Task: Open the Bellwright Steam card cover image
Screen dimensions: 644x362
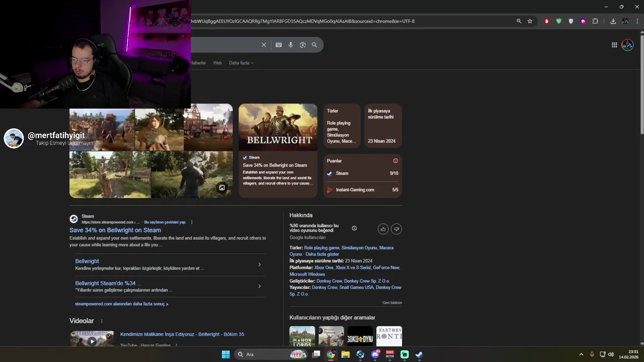Action: click(278, 127)
